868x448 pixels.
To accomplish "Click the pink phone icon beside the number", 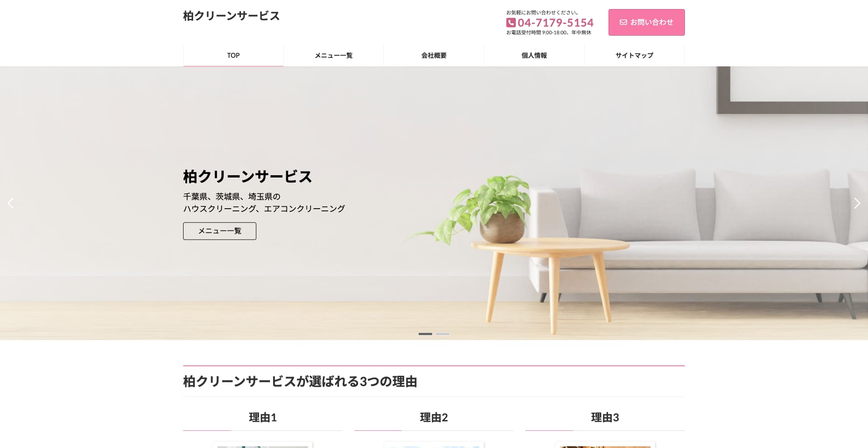I will tap(511, 23).
